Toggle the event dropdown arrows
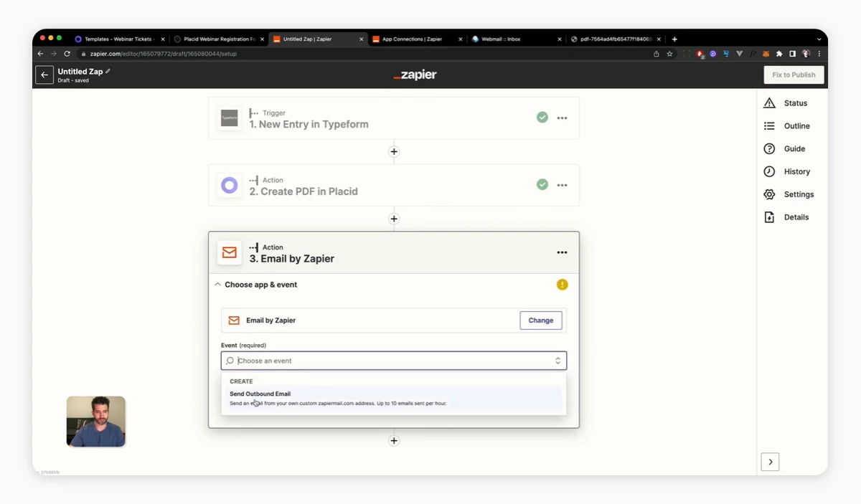The height and width of the screenshot is (504, 861). point(557,361)
